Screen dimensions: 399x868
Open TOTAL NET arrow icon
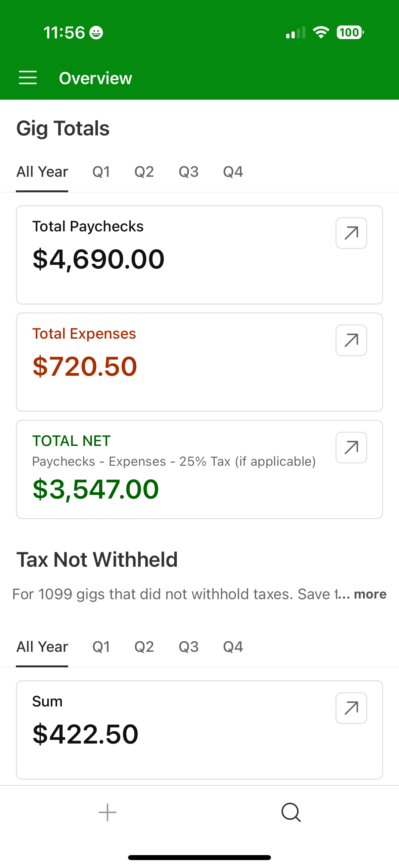351,448
